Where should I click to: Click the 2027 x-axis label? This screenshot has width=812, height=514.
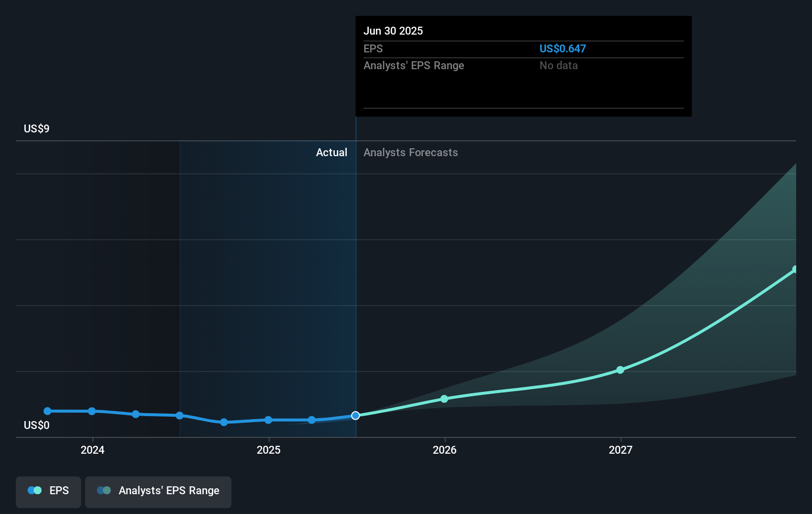tap(621, 450)
